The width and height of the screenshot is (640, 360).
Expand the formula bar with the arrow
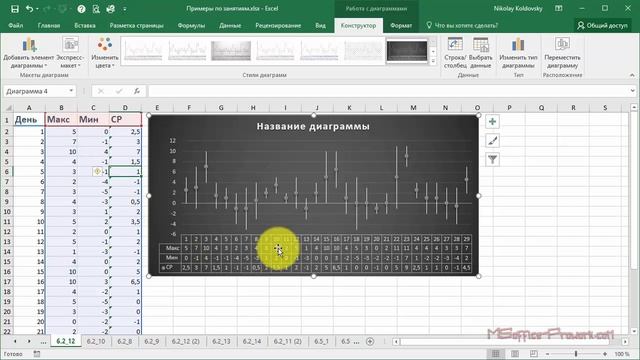632,91
